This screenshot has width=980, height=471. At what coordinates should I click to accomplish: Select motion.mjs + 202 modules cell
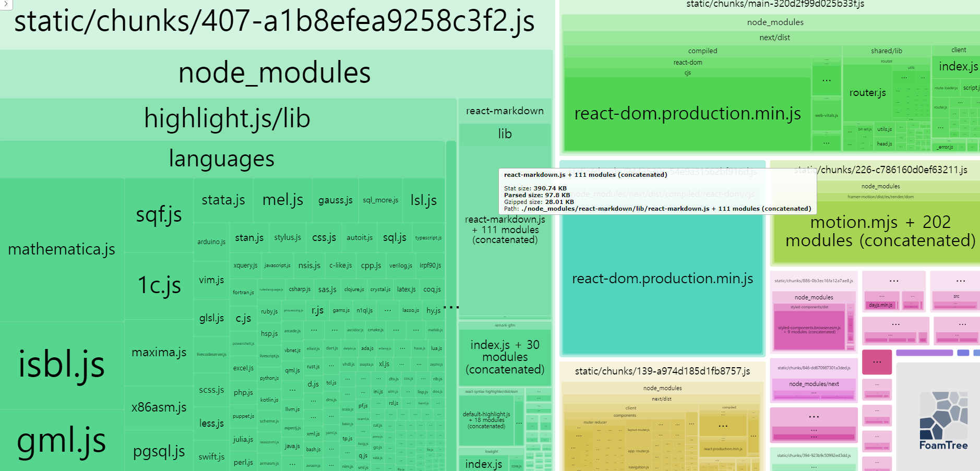880,232
